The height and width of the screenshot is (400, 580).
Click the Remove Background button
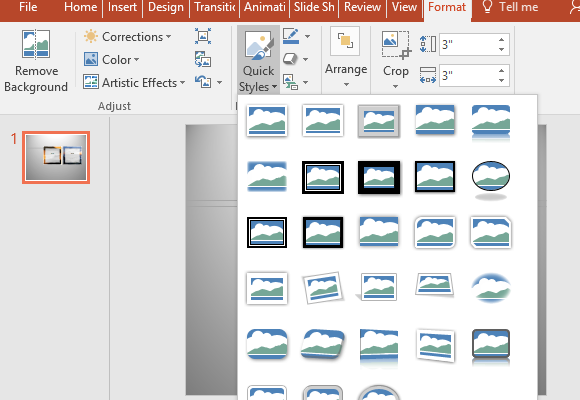coord(36,61)
